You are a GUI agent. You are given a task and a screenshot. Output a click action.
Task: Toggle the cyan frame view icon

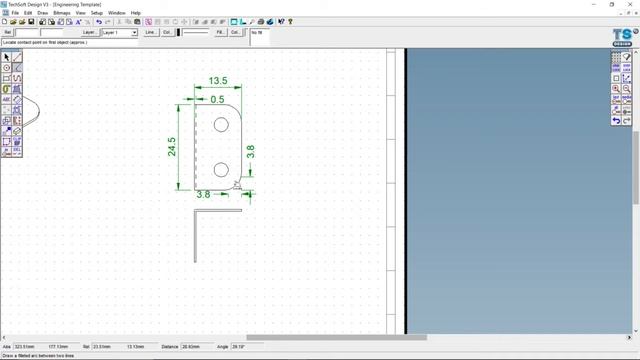pyautogui.click(x=234, y=22)
